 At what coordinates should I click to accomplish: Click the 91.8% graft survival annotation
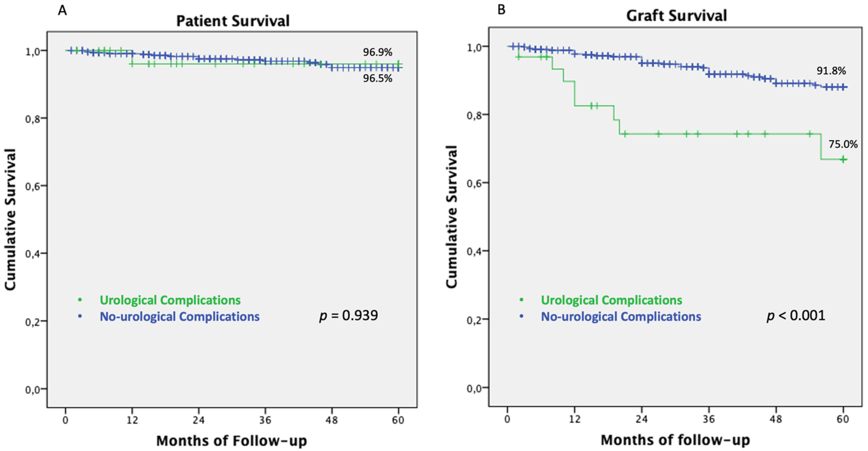(831, 71)
